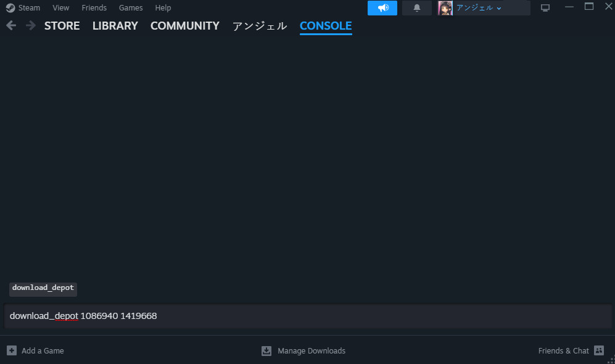The image size is (615, 364).
Task: Open Manage Downloads
Action: tap(312, 350)
